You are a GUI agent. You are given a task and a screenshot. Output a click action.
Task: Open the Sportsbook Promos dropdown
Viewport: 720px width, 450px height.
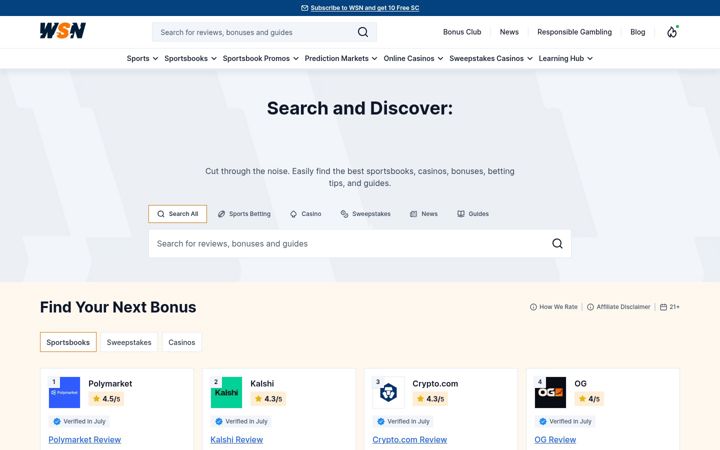(260, 58)
